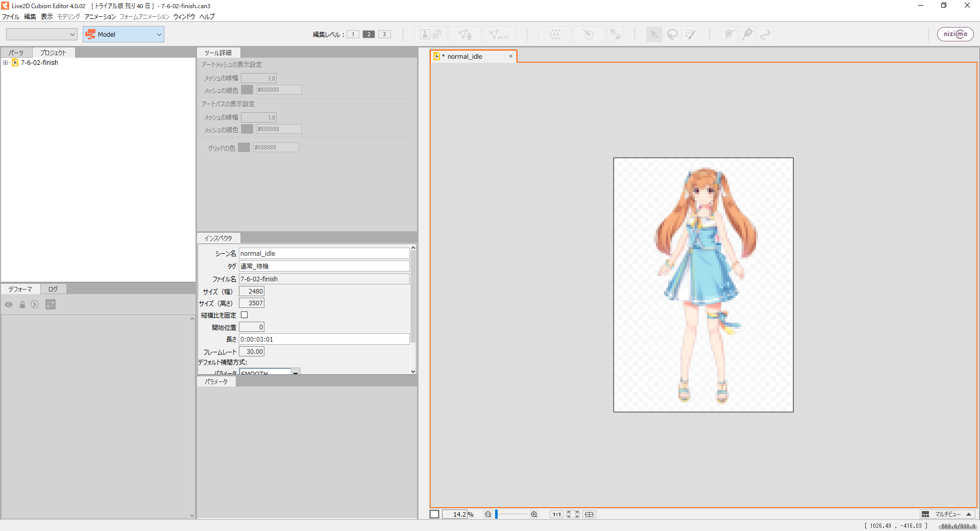Open the empty dropdown left of Model
Image resolution: width=980 pixels, height=531 pixels.
point(41,34)
